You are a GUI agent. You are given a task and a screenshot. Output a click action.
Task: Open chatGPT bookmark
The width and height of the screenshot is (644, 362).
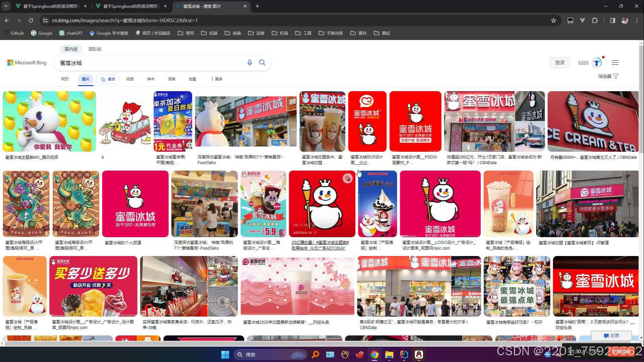pos(71,33)
